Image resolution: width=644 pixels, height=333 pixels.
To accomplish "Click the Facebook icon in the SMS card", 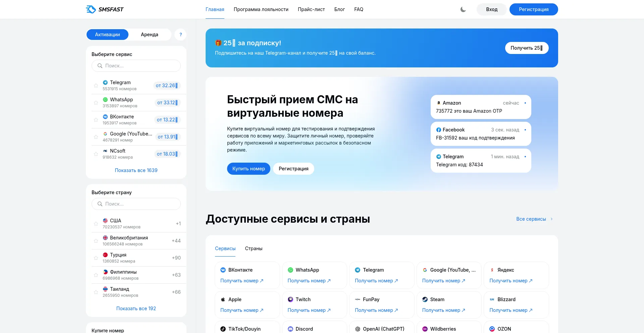I will point(438,130).
